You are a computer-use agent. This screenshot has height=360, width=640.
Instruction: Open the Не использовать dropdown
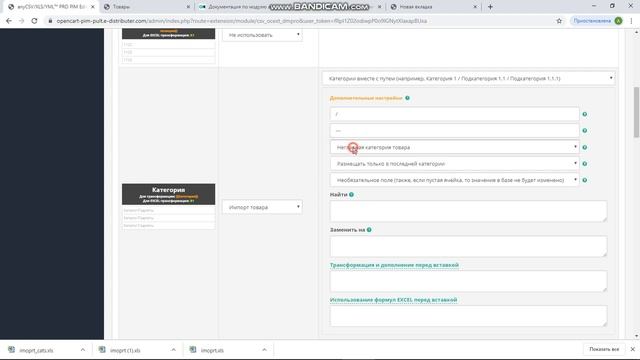[x=262, y=35]
